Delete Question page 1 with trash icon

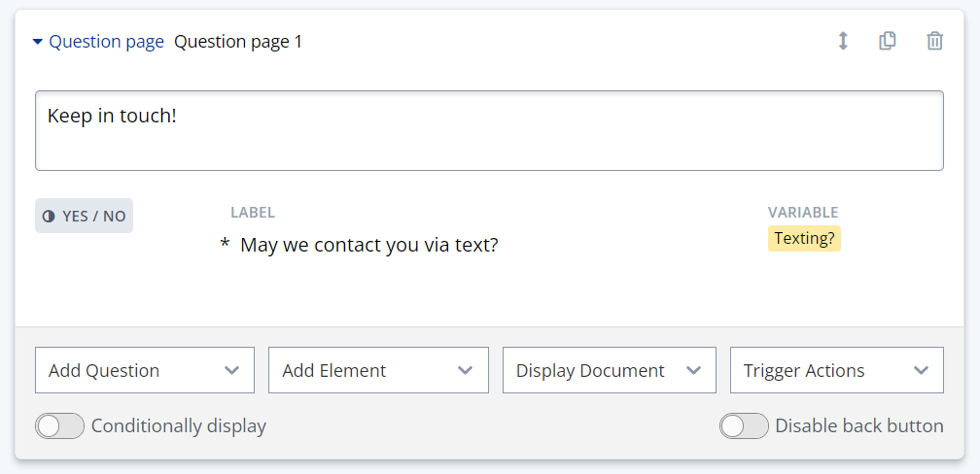tap(934, 41)
